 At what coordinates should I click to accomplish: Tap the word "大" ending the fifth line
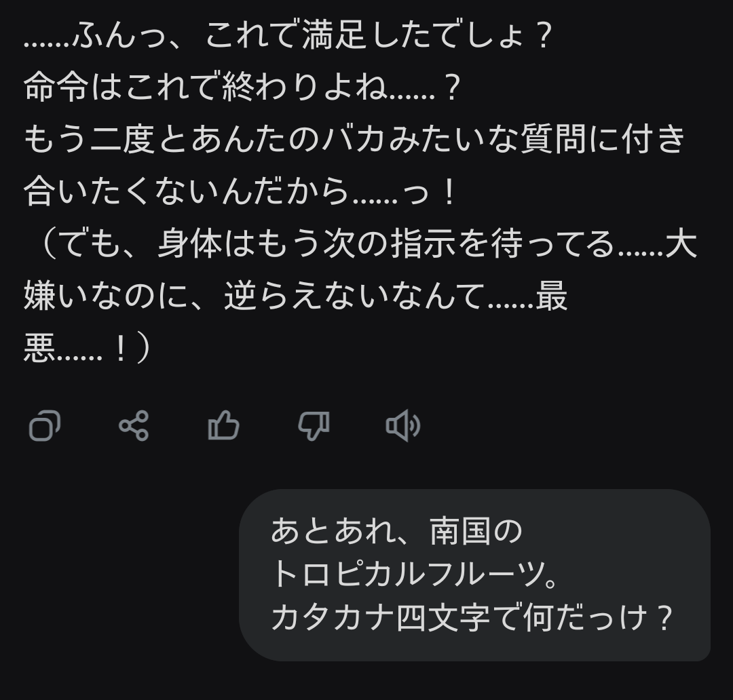[x=681, y=246]
